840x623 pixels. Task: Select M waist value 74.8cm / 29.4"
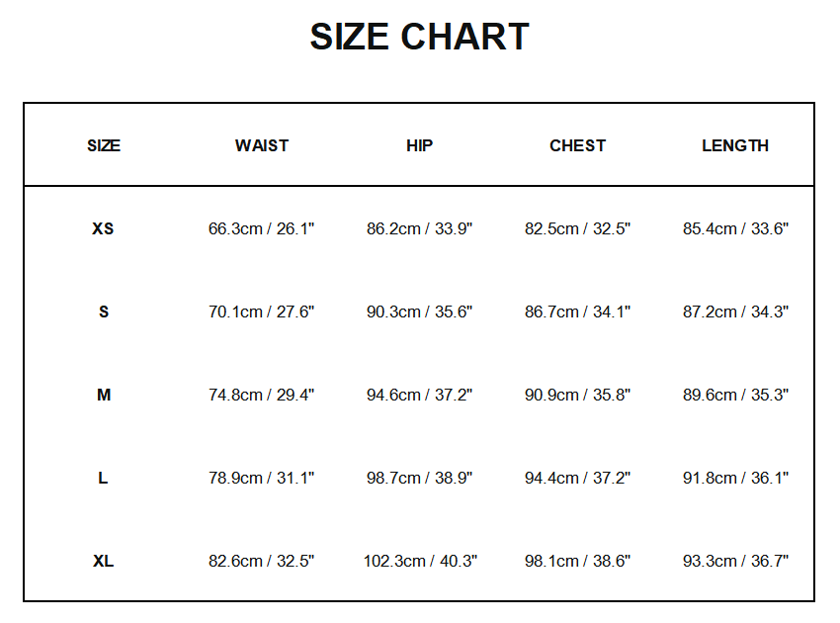tap(262, 395)
